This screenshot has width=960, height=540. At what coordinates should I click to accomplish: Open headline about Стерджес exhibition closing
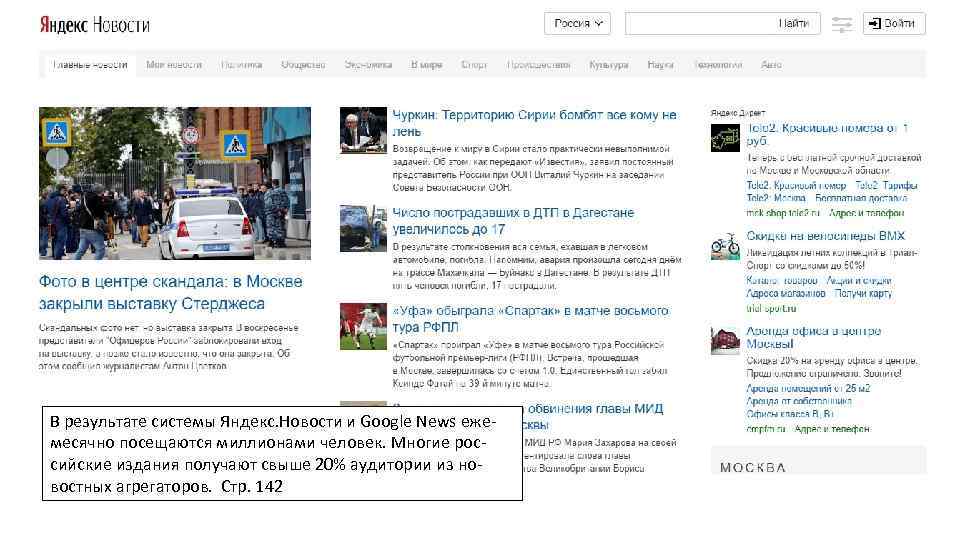pos(171,293)
